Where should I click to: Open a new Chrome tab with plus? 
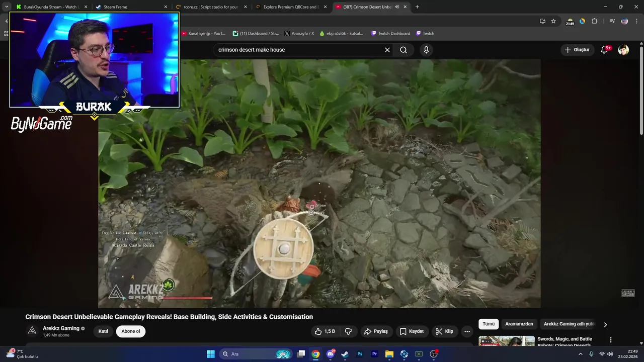click(x=417, y=7)
